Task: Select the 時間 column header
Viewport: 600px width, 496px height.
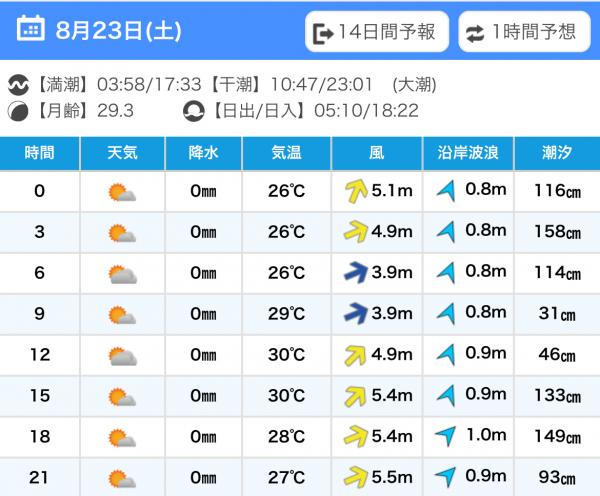Action: 40,153
